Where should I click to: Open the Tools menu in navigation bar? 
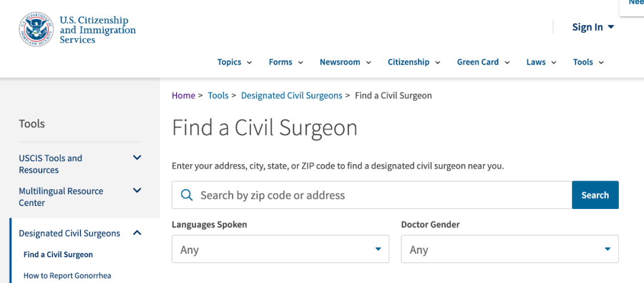[589, 62]
